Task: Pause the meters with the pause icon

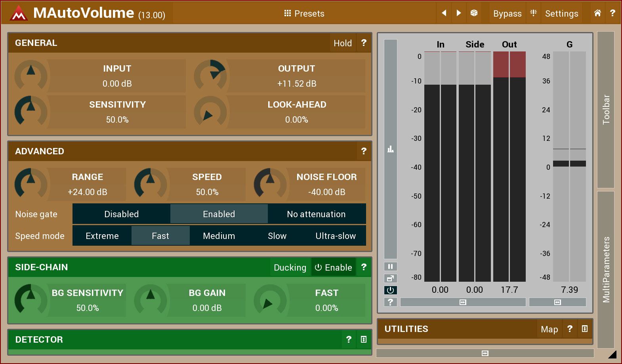Action: tap(390, 266)
